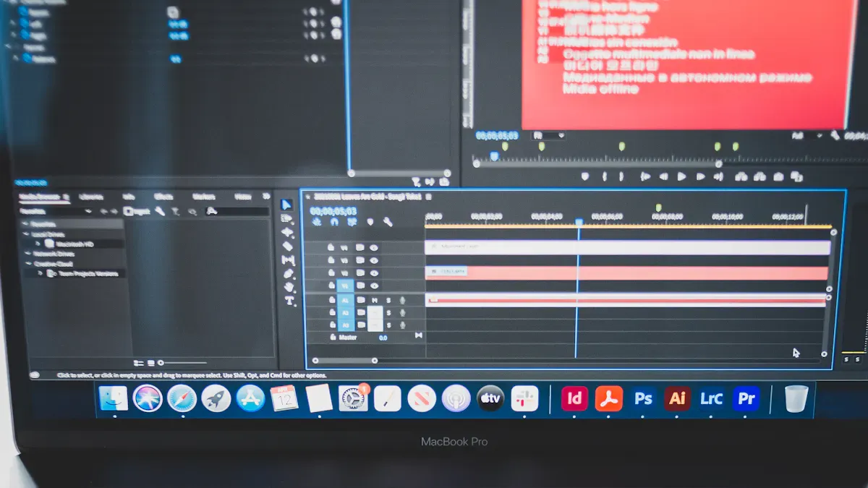Open the Fit zoom level dropdown
The height and width of the screenshot is (488, 868).
point(548,135)
